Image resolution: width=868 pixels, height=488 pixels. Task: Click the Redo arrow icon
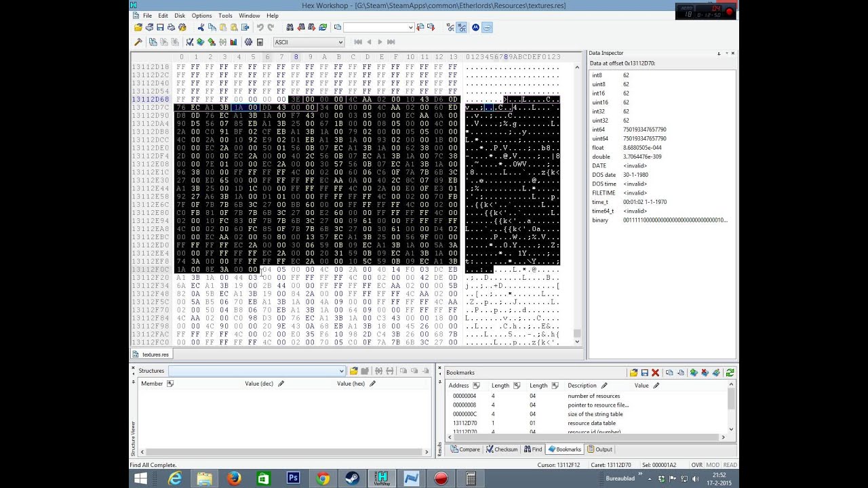pyautogui.click(x=271, y=27)
